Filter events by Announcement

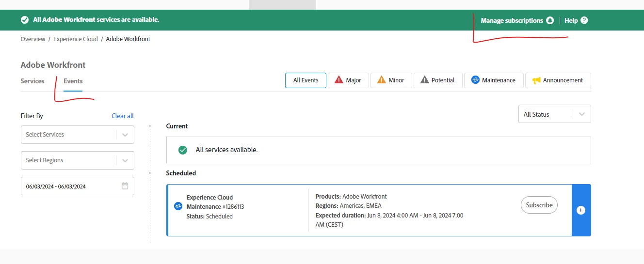point(558,80)
